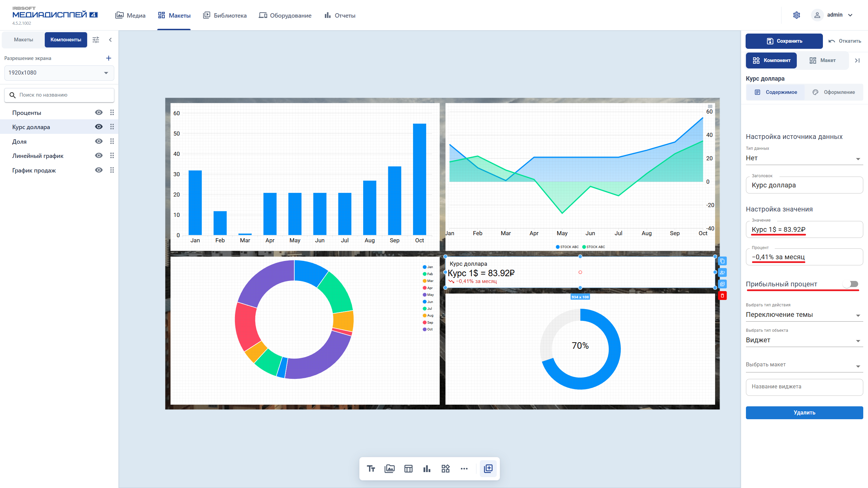Screen dimensions: 868x488
Task: Switch to the Оформление tab
Action: [x=834, y=92]
